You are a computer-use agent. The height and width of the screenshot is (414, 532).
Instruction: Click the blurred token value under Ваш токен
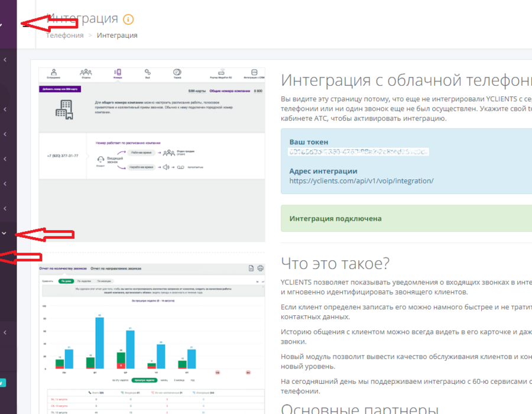359,151
